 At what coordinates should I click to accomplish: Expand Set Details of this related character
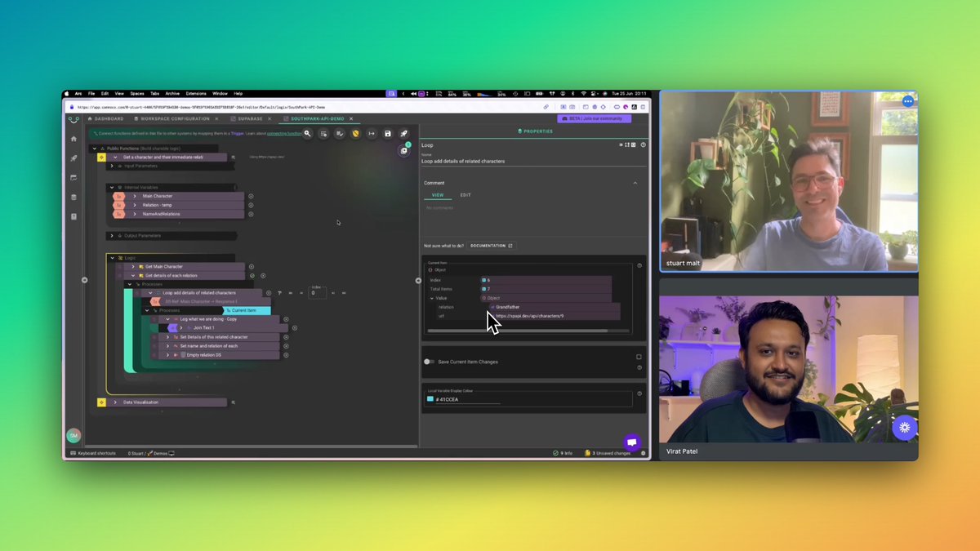(x=167, y=337)
